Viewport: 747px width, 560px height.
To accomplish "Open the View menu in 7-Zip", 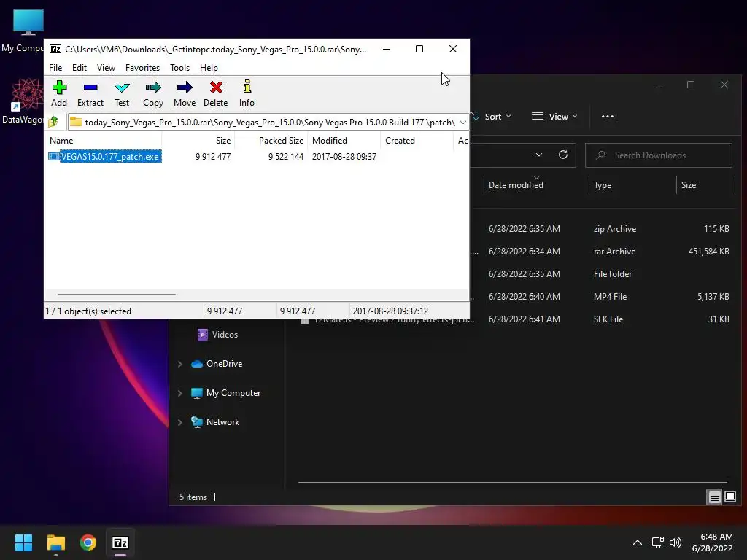I will 106,68.
